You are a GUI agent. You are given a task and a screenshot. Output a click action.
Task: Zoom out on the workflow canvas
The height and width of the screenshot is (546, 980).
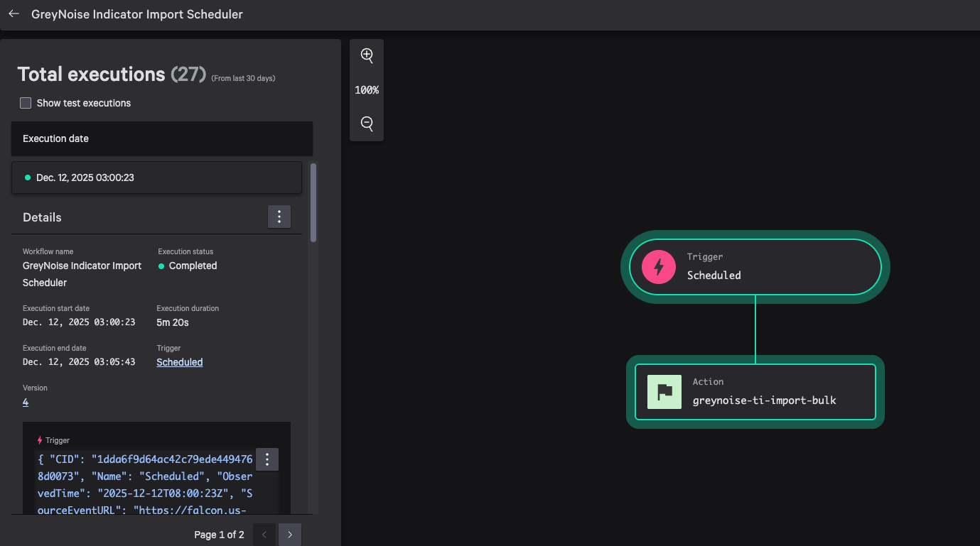click(367, 124)
